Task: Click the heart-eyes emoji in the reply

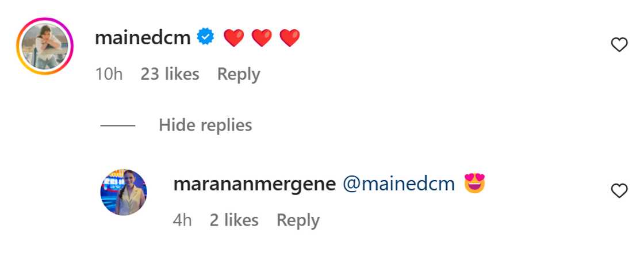Action: pos(474,184)
